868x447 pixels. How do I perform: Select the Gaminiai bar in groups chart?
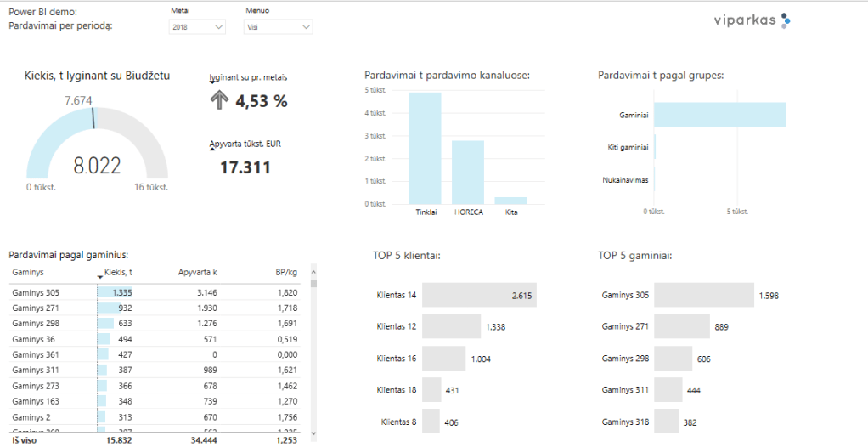[719, 114]
